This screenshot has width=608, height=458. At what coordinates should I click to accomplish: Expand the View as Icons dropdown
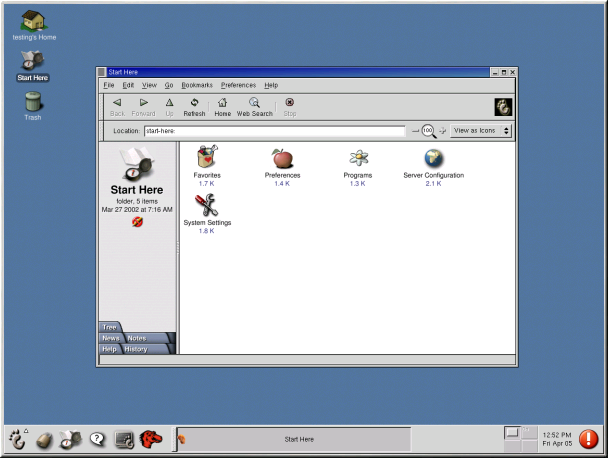[x=481, y=131]
